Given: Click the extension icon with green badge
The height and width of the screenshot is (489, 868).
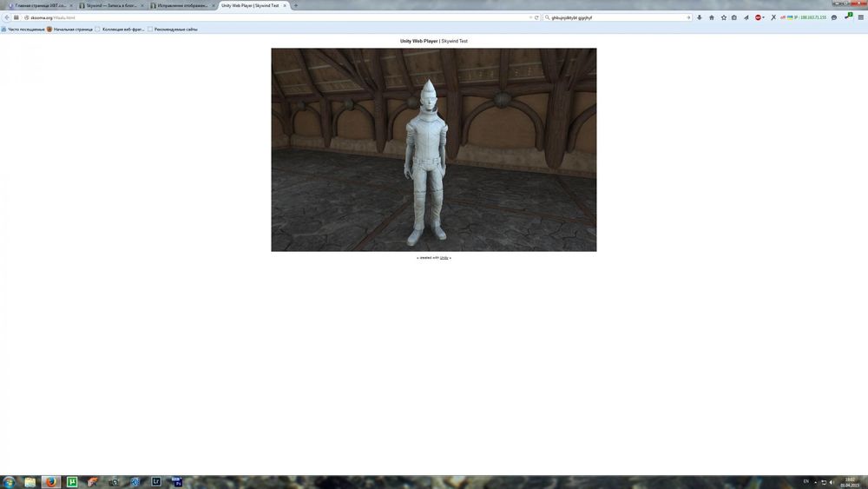Looking at the screenshot, I should [x=847, y=17].
